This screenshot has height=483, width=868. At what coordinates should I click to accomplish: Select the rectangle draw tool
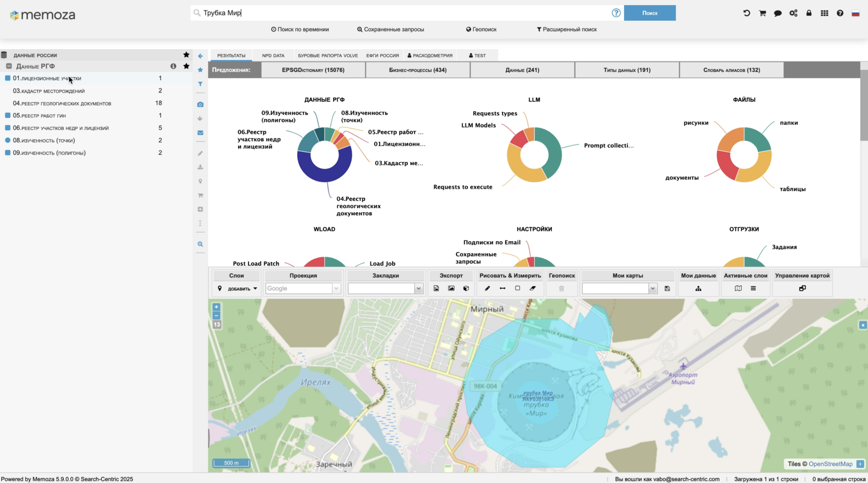click(x=517, y=288)
